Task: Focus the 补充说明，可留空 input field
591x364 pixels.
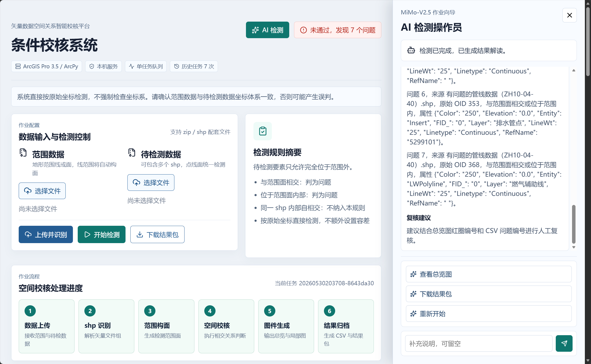Action: tap(479, 343)
